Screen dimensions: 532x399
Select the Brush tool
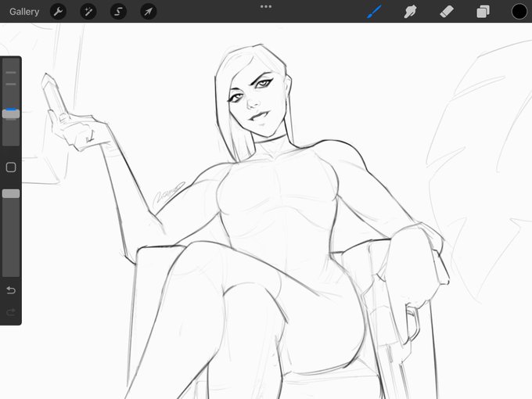pyautogui.click(x=374, y=12)
